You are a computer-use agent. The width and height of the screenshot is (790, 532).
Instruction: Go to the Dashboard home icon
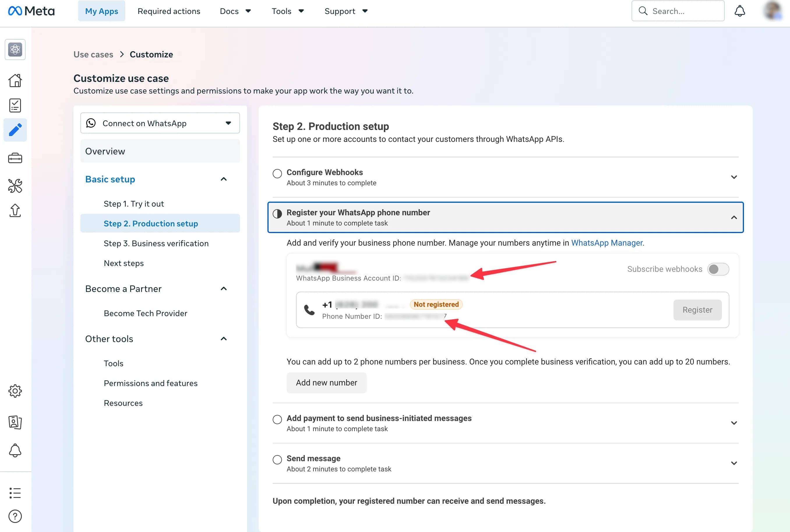click(15, 80)
